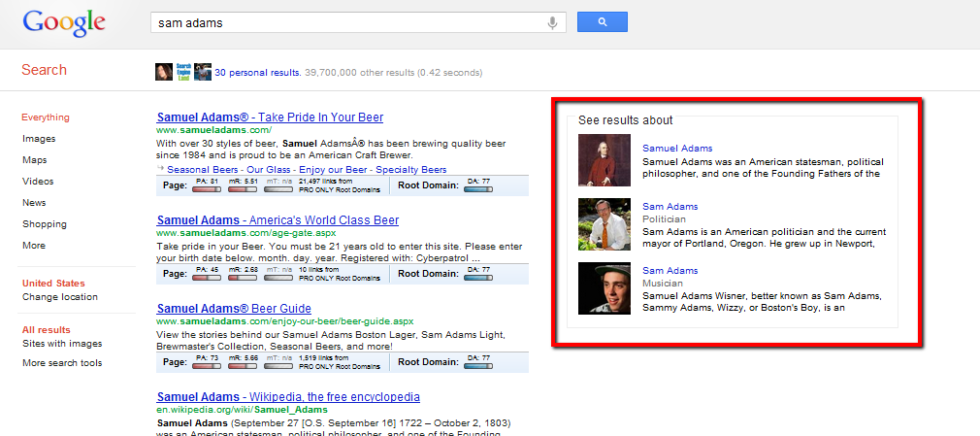This screenshot has width=980, height=436.
Task: Click the statesman Samuel Adams portrait
Action: point(604,160)
